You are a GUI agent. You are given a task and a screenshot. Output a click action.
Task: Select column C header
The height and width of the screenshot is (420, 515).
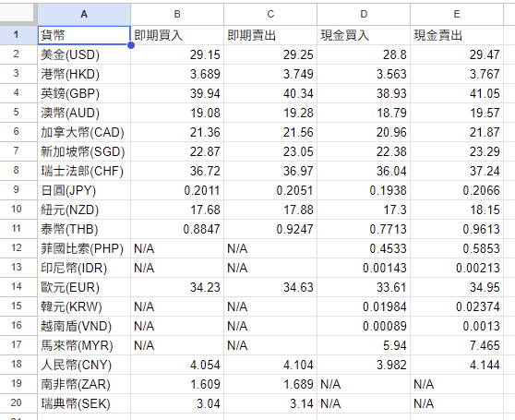[x=270, y=14]
